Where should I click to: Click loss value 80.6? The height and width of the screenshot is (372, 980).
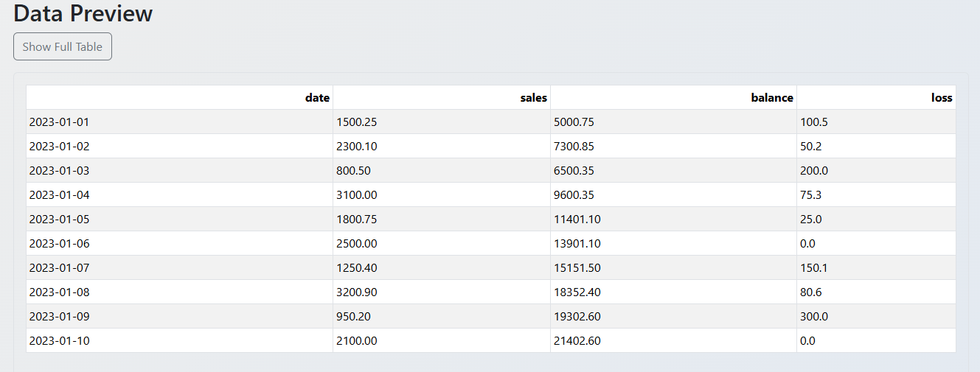point(876,292)
